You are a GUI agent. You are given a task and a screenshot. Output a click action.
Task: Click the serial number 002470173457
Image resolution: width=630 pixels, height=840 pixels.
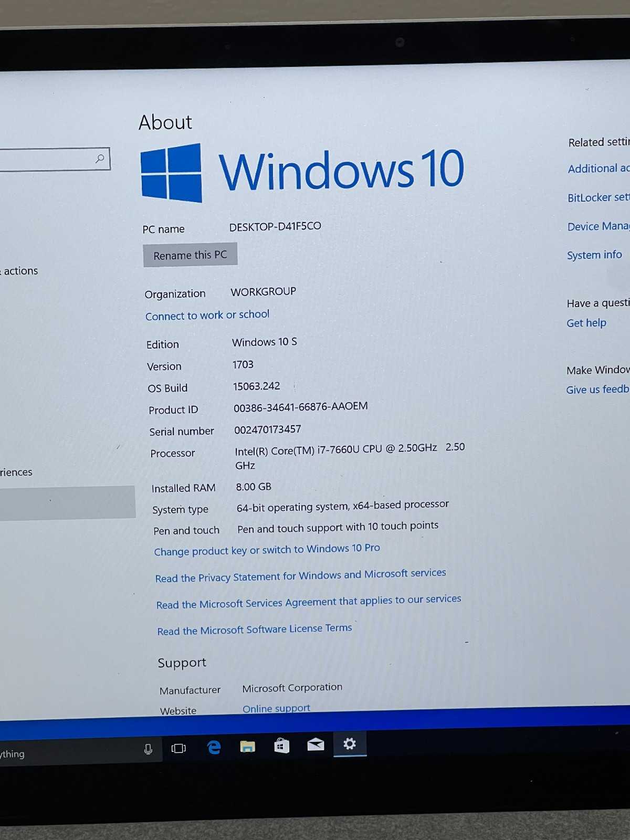pos(268,429)
